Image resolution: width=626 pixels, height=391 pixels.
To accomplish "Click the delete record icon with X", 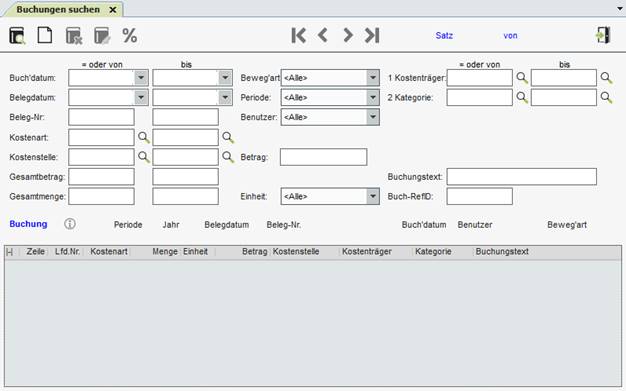I will pyautogui.click(x=74, y=36).
